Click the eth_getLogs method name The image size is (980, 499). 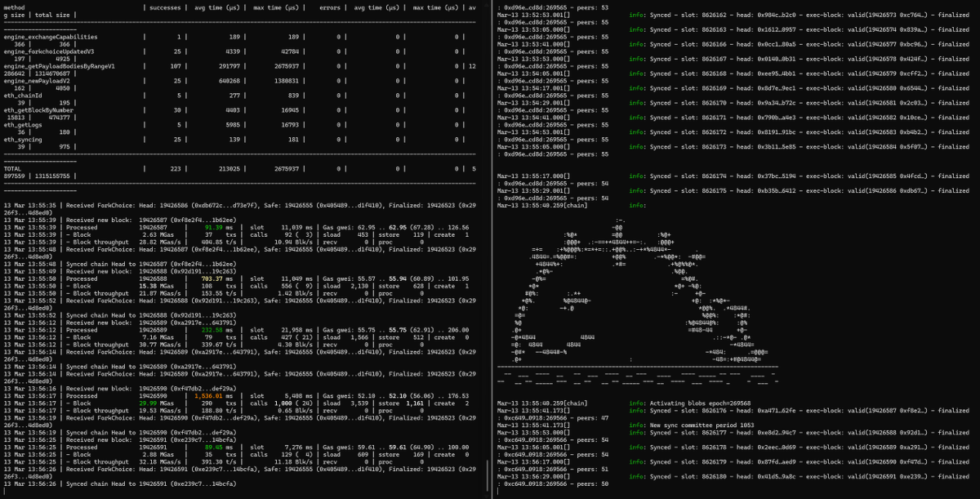(x=24, y=127)
